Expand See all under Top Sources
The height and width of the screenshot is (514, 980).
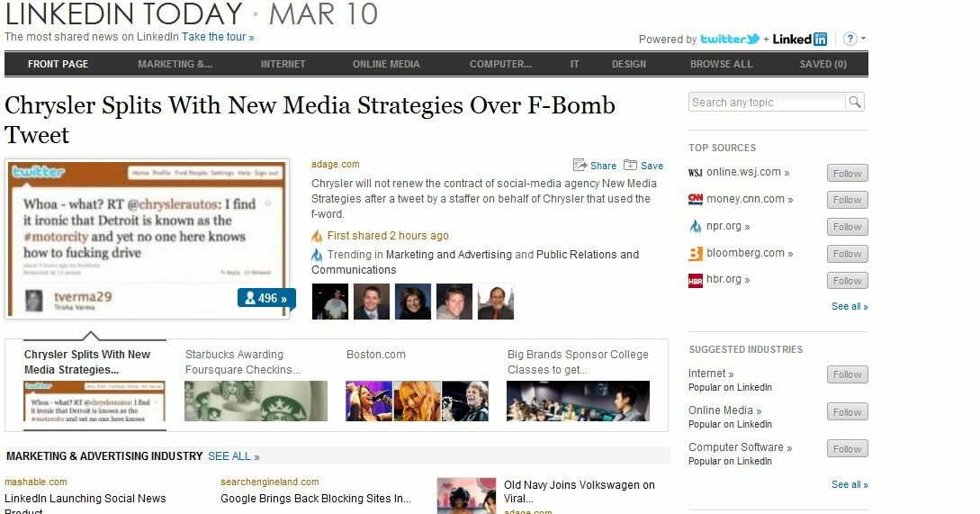(849, 306)
